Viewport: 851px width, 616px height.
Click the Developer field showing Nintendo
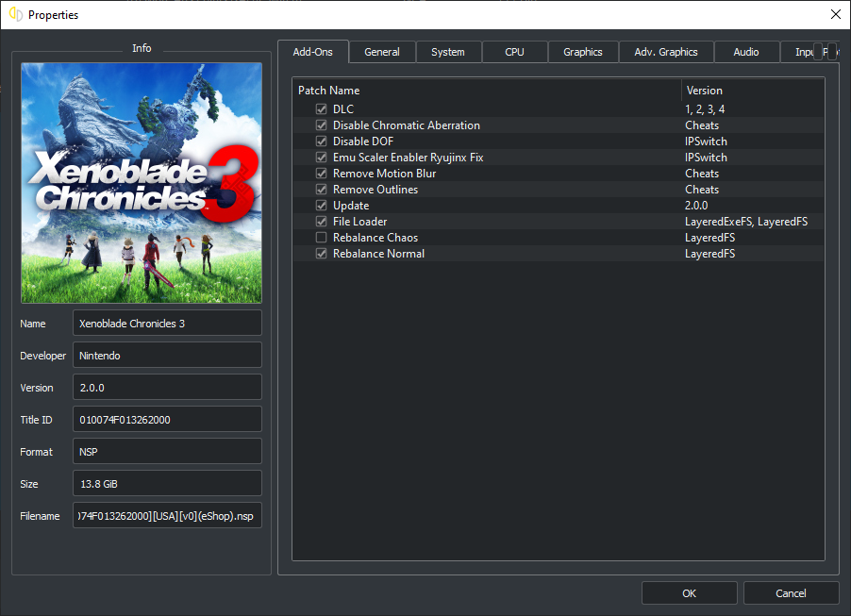[x=167, y=356]
